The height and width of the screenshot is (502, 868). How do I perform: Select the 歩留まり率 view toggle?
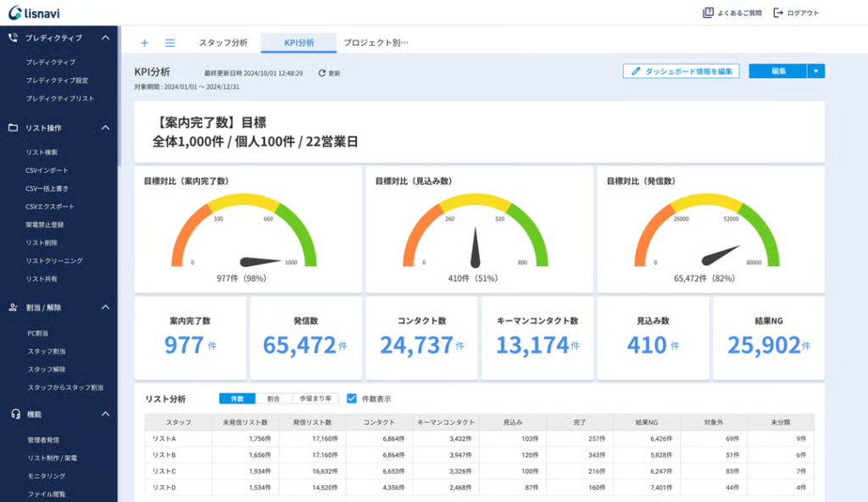coord(315,399)
